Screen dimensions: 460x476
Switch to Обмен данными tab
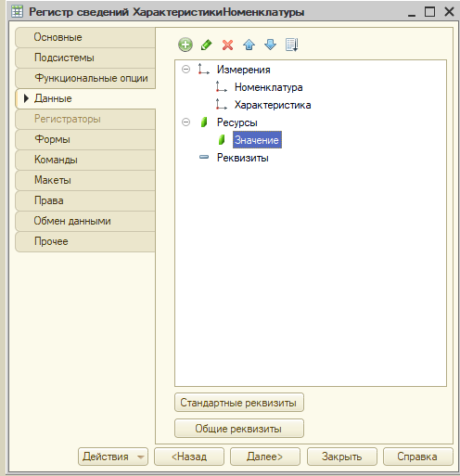pos(85,221)
